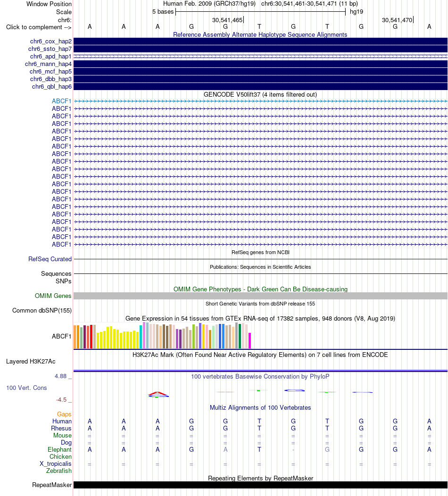Select the chr6_qbl_hap6 track label
The image size is (448, 496).
click(x=52, y=87)
